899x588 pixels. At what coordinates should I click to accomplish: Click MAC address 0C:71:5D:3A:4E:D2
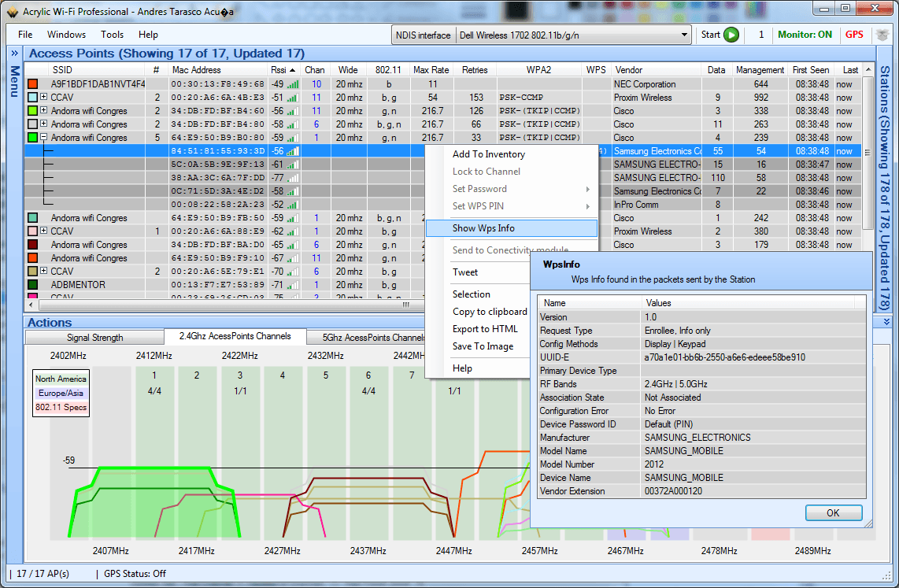(218, 191)
